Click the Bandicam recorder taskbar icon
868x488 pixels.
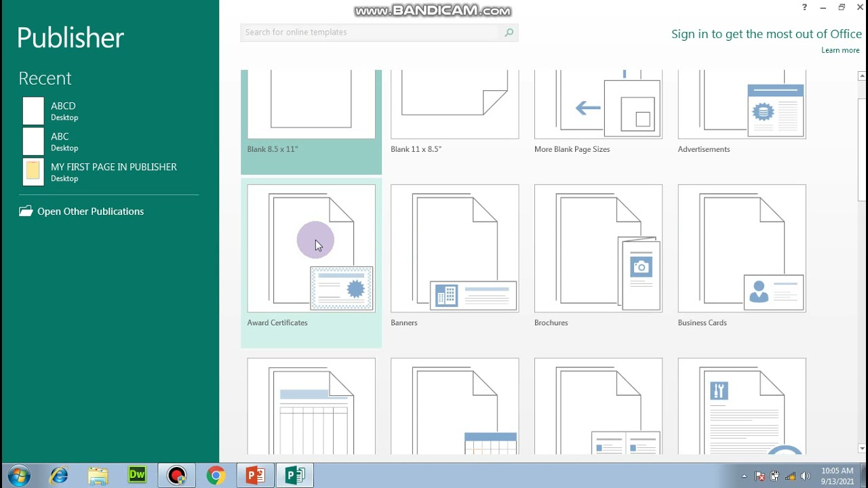(x=177, y=476)
